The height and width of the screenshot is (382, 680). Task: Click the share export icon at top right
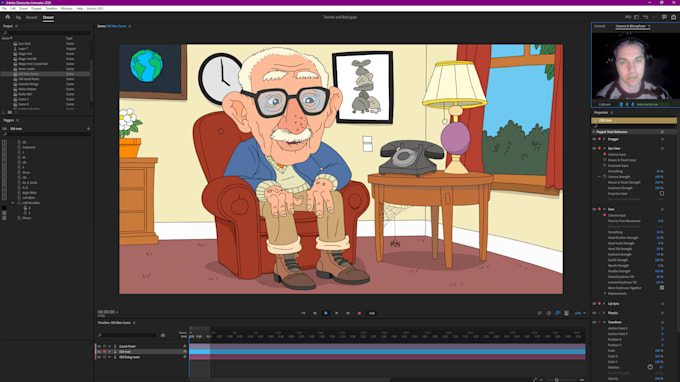673,17
